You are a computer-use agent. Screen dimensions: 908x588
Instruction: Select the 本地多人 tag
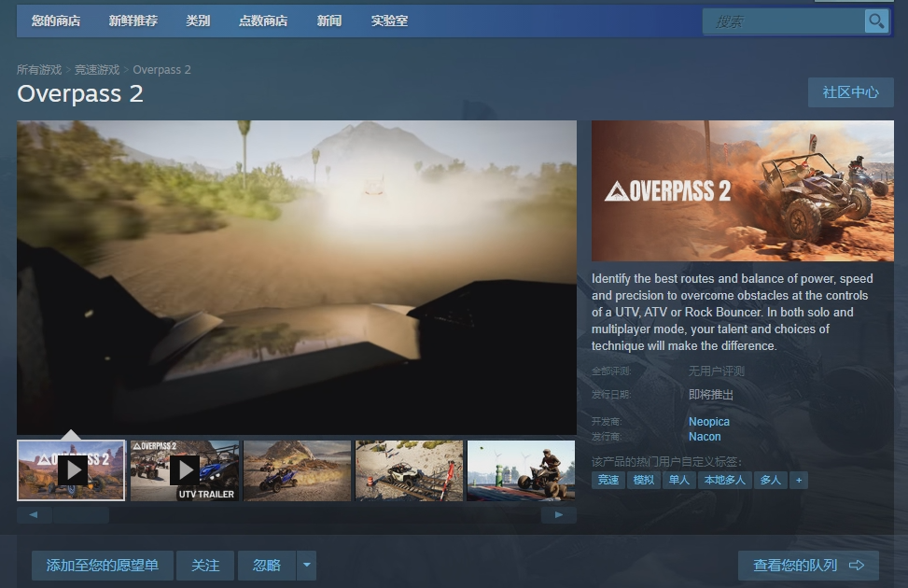(x=724, y=481)
